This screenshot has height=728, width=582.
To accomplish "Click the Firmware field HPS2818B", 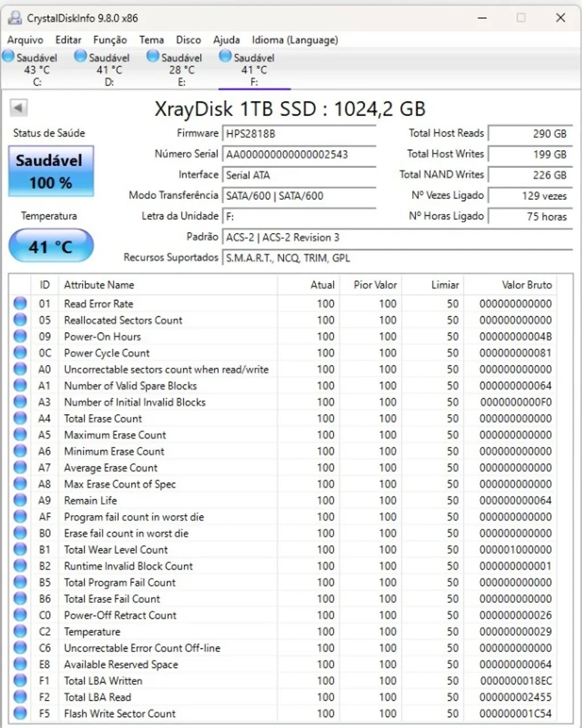I will pyautogui.click(x=299, y=134).
